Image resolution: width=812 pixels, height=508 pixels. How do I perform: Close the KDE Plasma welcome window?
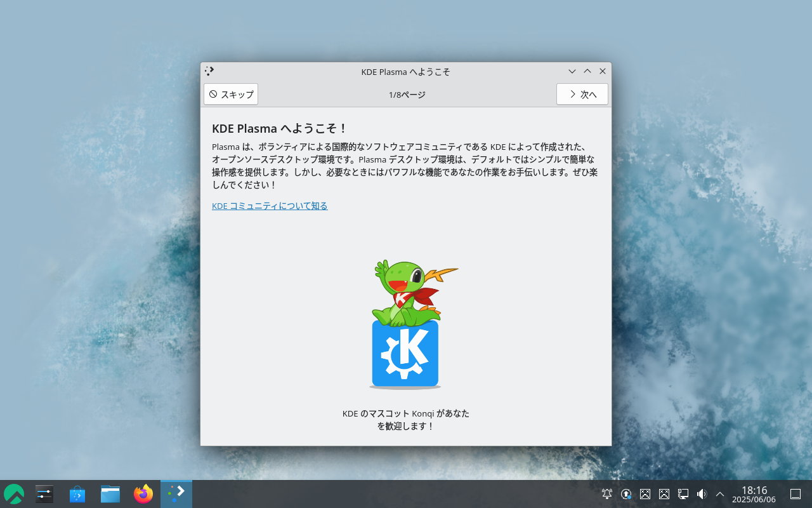pos(603,71)
